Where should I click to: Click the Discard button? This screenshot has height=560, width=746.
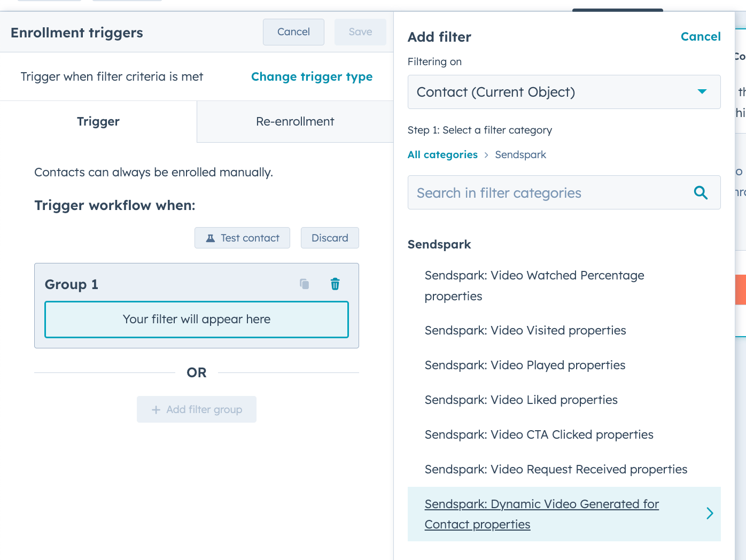tap(330, 238)
